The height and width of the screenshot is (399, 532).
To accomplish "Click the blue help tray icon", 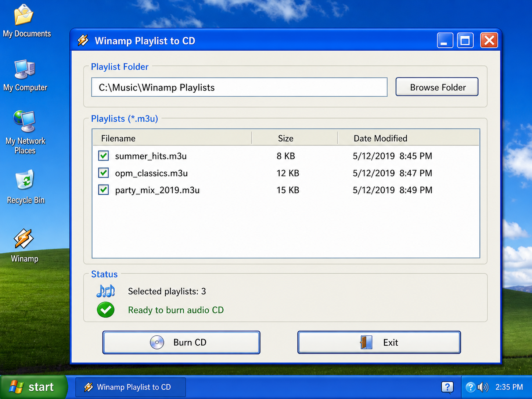I will [470, 387].
